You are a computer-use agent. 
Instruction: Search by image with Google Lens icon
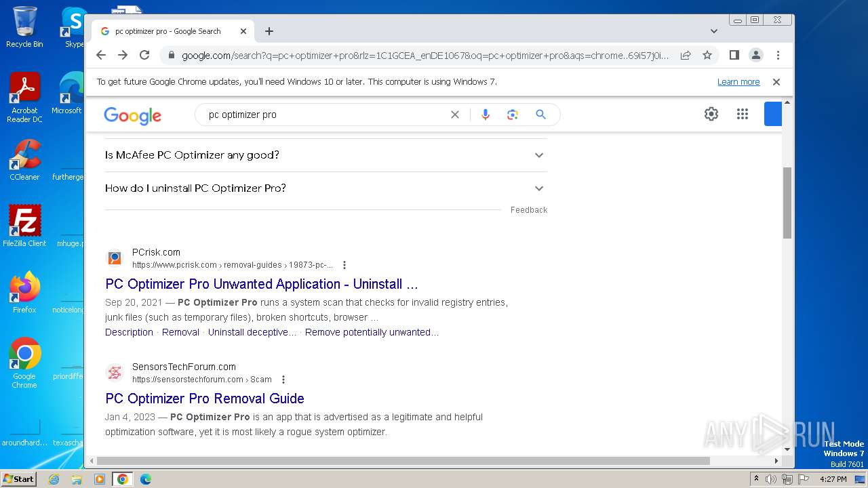click(513, 115)
